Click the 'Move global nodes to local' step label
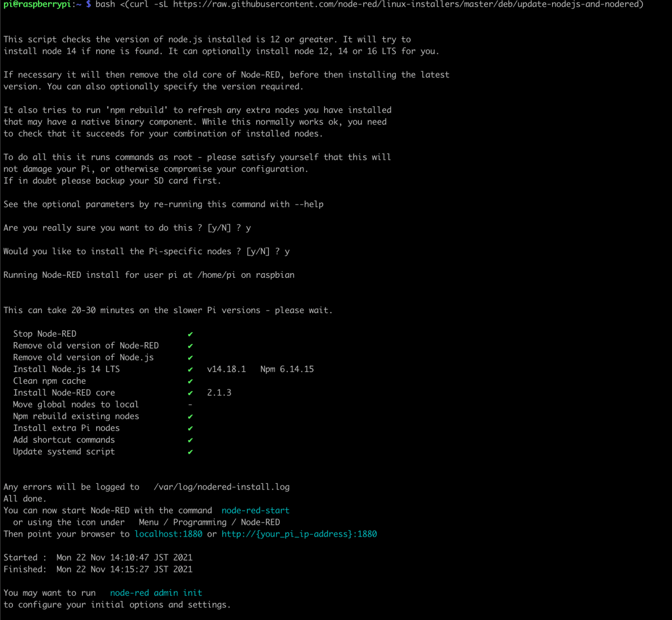The height and width of the screenshot is (620, 672). (x=76, y=404)
